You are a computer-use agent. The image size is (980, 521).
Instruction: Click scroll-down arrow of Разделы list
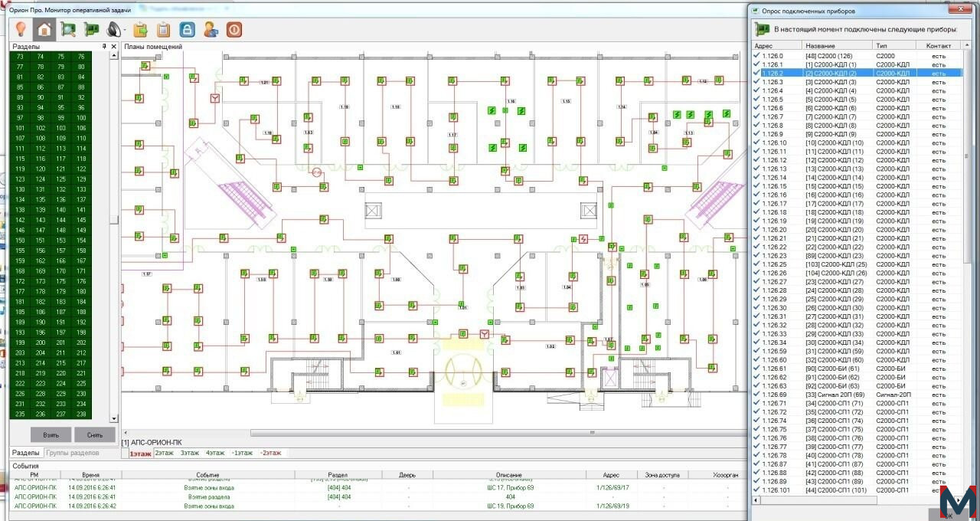click(114, 418)
